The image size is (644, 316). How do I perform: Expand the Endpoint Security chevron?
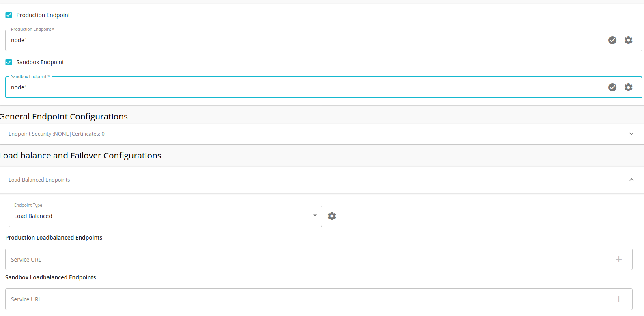click(631, 134)
